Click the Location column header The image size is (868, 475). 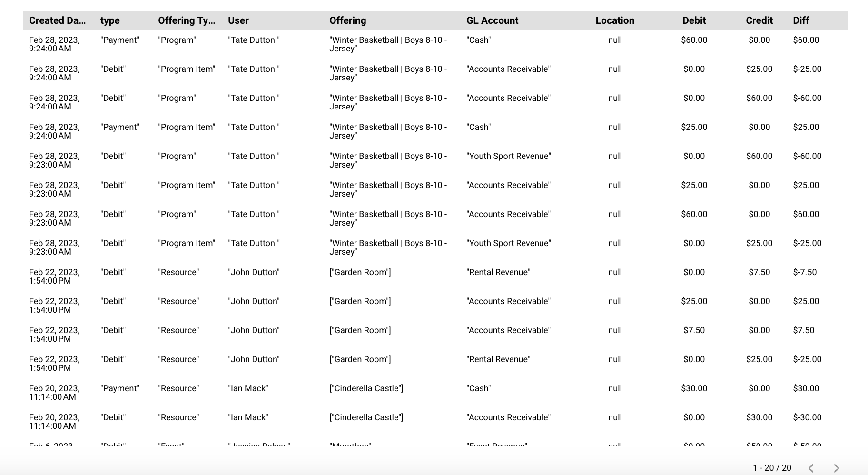pyautogui.click(x=615, y=20)
